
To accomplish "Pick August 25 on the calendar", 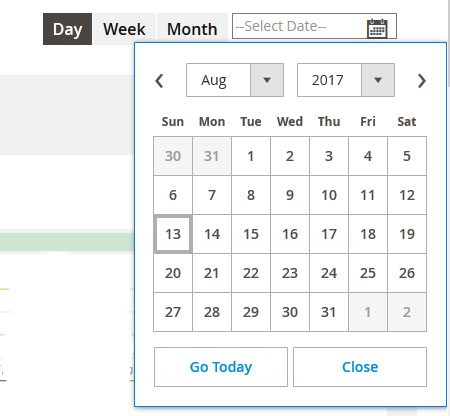I will pos(368,273).
